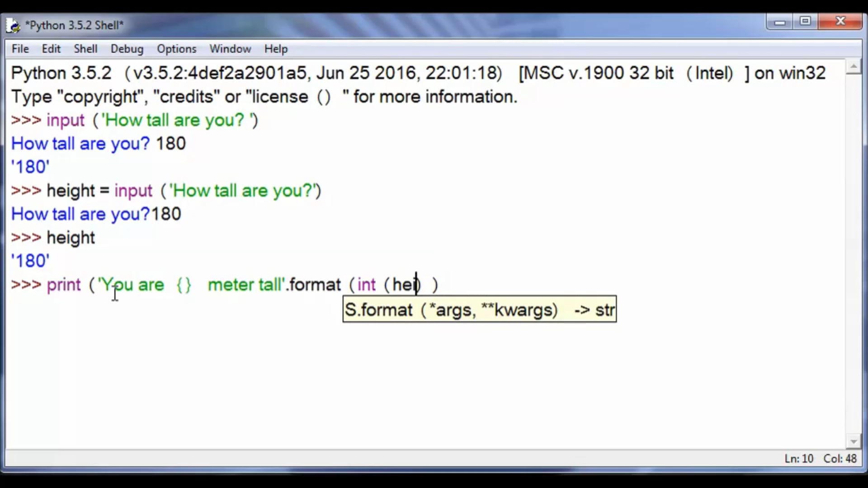Open the Options menu
The image size is (868, 488).
176,49
